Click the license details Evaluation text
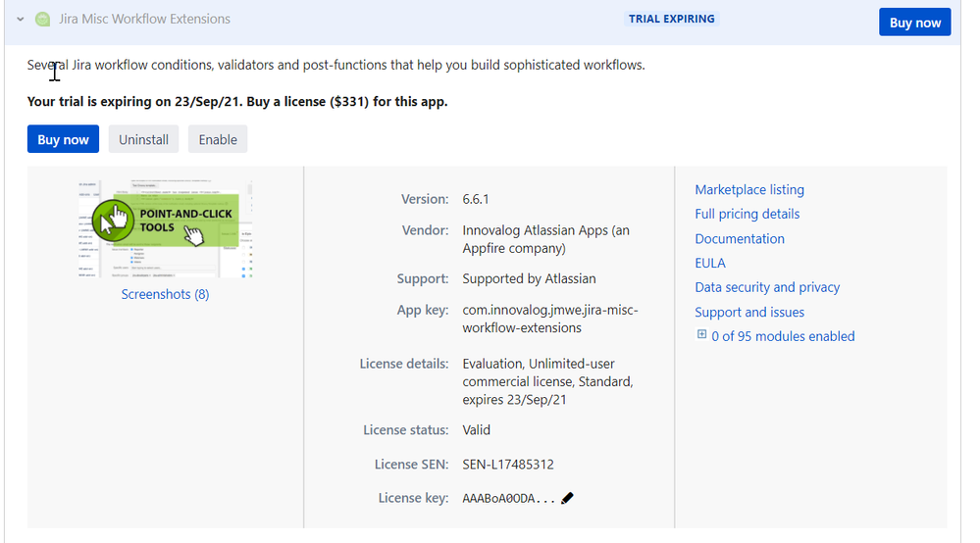980x543 pixels. coord(547,381)
